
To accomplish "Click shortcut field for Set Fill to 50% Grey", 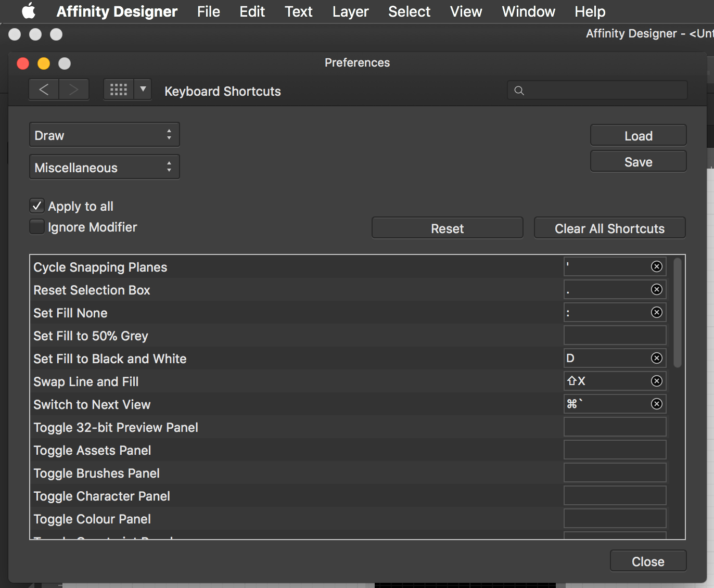I will (615, 335).
